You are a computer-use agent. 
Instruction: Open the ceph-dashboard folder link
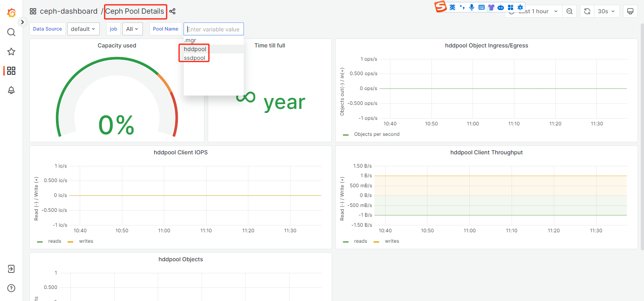68,11
